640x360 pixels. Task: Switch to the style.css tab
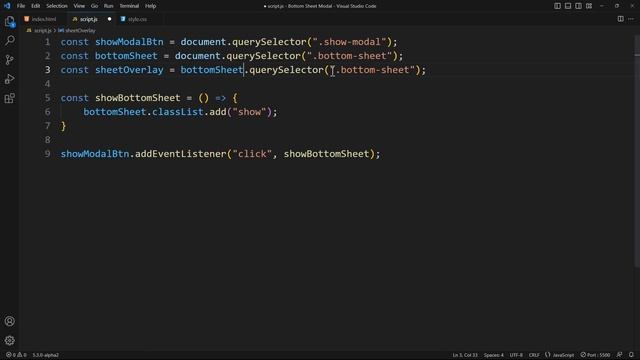tap(137, 19)
